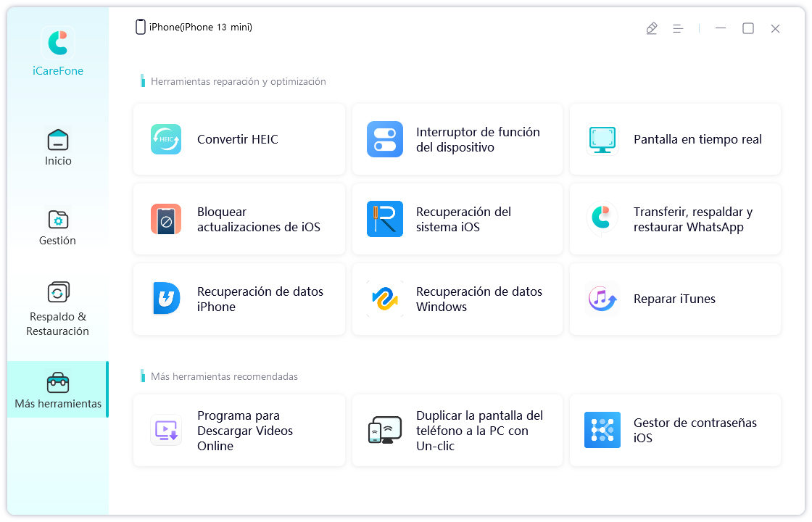Image resolution: width=812 pixels, height=522 pixels.
Task: Launch Recuperación del sistema iOS
Action: (x=457, y=219)
